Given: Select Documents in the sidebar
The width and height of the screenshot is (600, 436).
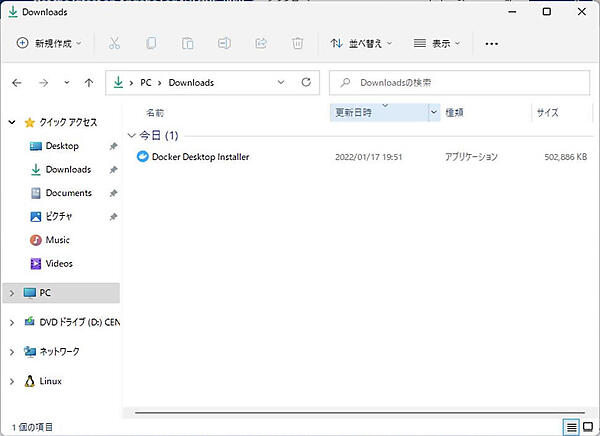Looking at the screenshot, I should pyautogui.click(x=68, y=193).
